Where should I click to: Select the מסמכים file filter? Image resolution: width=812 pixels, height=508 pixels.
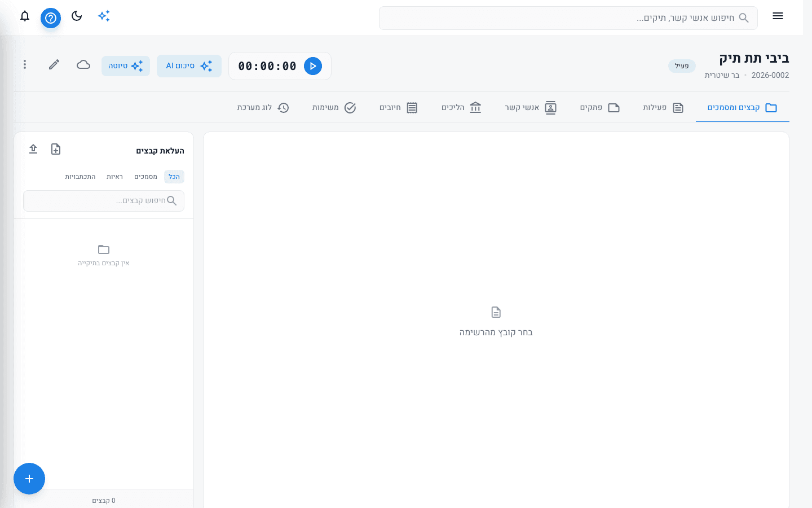(x=145, y=177)
